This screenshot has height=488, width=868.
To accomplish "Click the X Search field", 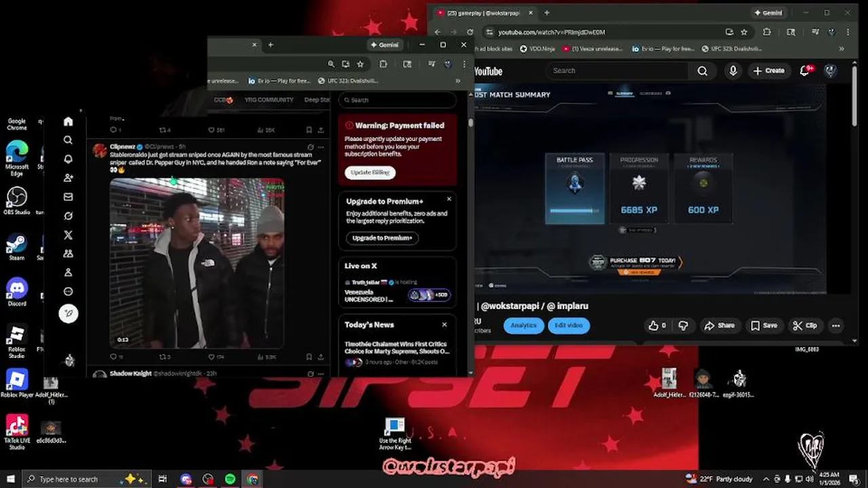I will pyautogui.click(x=397, y=100).
